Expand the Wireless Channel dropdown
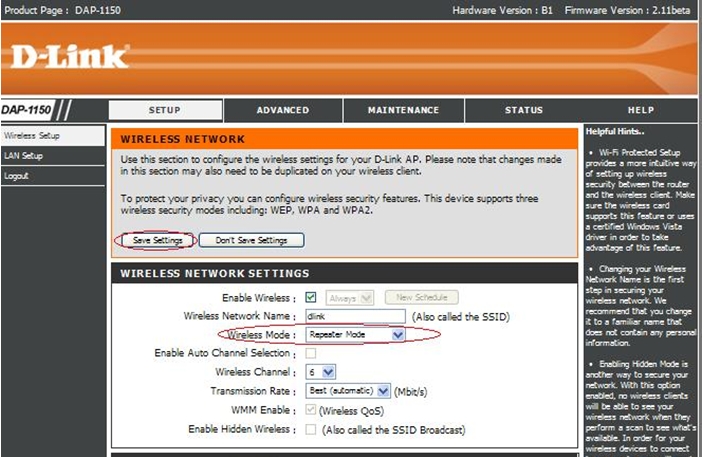704x457 pixels. tap(320, 372)
